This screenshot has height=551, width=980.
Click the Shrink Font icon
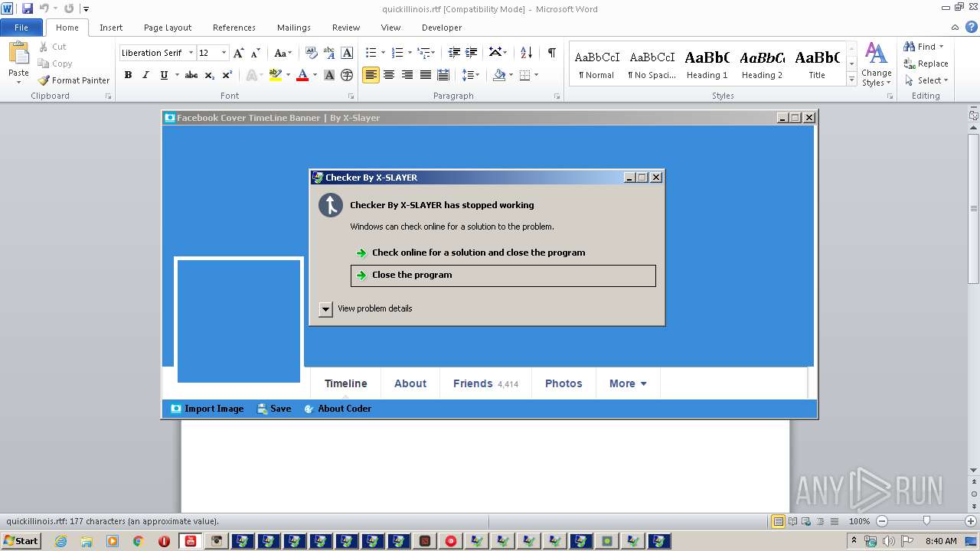(x=256, y=53)
